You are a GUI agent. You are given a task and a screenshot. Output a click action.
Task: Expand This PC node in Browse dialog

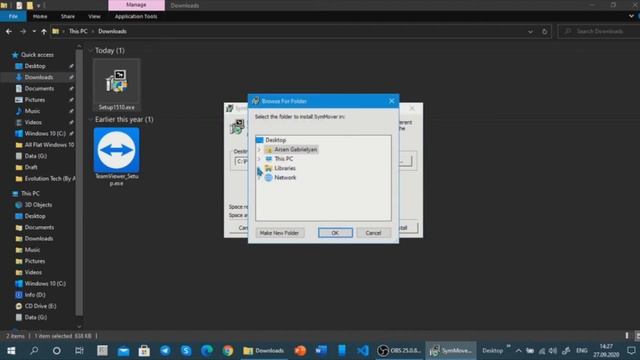(x=259, y=159)
